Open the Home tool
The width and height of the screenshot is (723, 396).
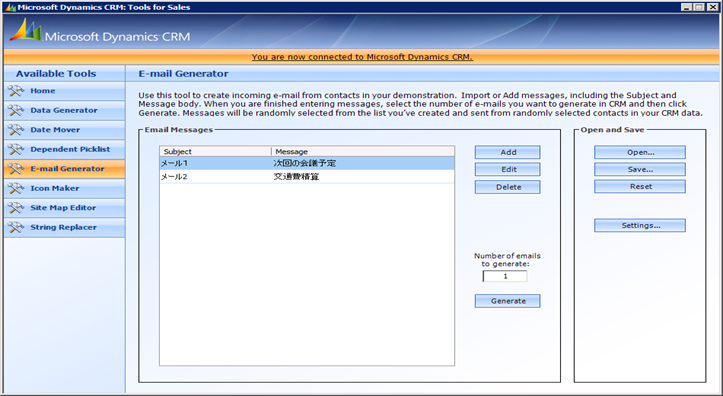65,91
